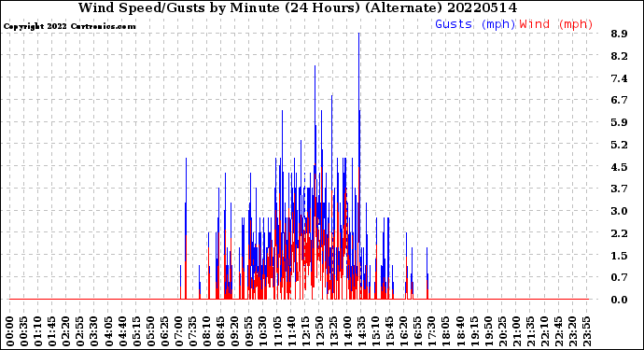Click the 8.9 y-axis value
The image size is (644, 350).
[x=619, y=35]
